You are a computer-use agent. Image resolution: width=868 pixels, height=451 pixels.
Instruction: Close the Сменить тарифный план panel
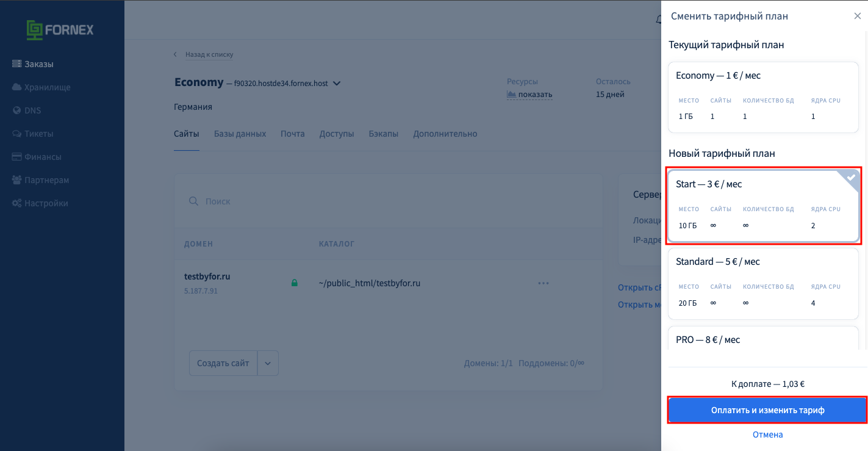tap(857, 16)
